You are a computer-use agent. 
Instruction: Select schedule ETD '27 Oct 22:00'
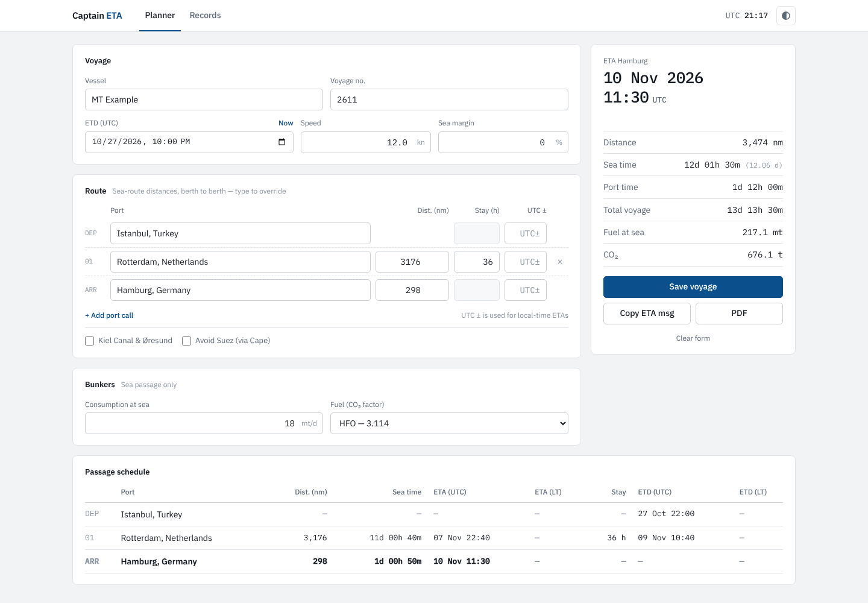click(x=666, y=514)
